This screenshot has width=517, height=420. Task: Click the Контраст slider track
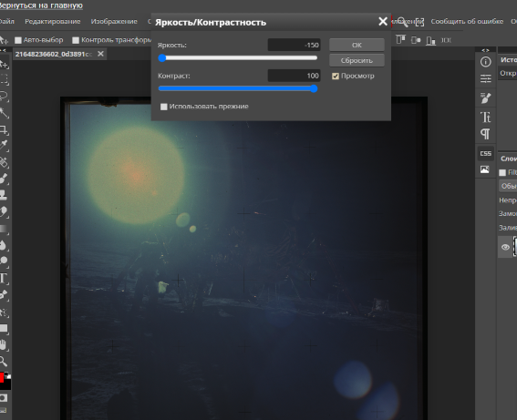pyautogui.click(x=237, y=88)
